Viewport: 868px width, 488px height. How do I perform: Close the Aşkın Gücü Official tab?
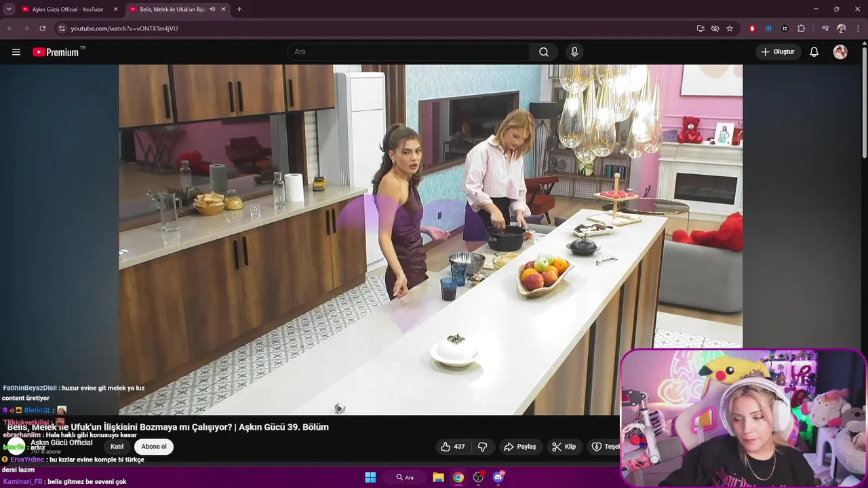point(115,9)
